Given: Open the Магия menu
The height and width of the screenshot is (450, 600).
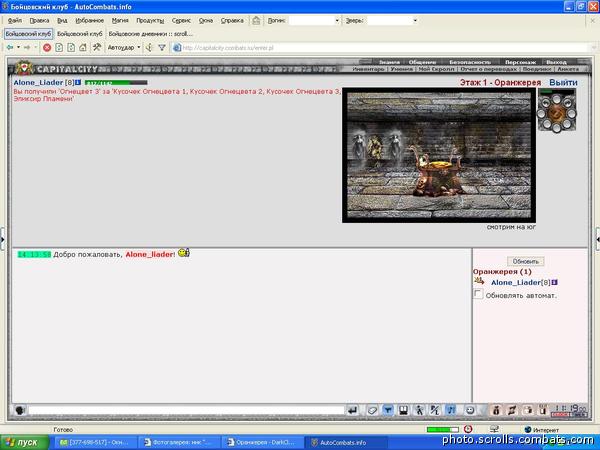Looking at the screenshot, I should (120, 21).
